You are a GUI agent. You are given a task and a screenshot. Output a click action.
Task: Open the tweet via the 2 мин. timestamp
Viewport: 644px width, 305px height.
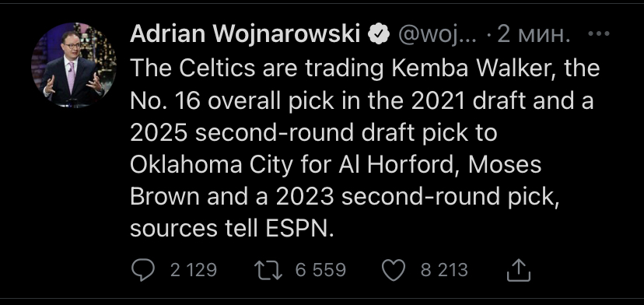(534, 35)
